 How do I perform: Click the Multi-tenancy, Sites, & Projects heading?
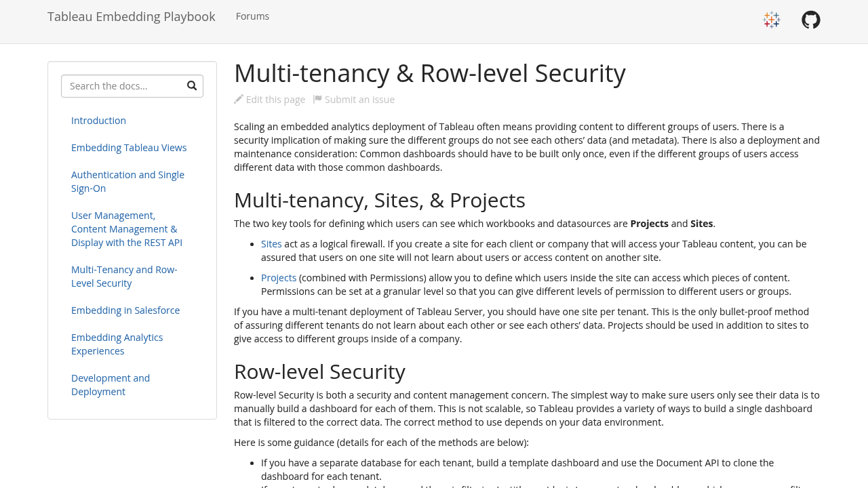380,201
